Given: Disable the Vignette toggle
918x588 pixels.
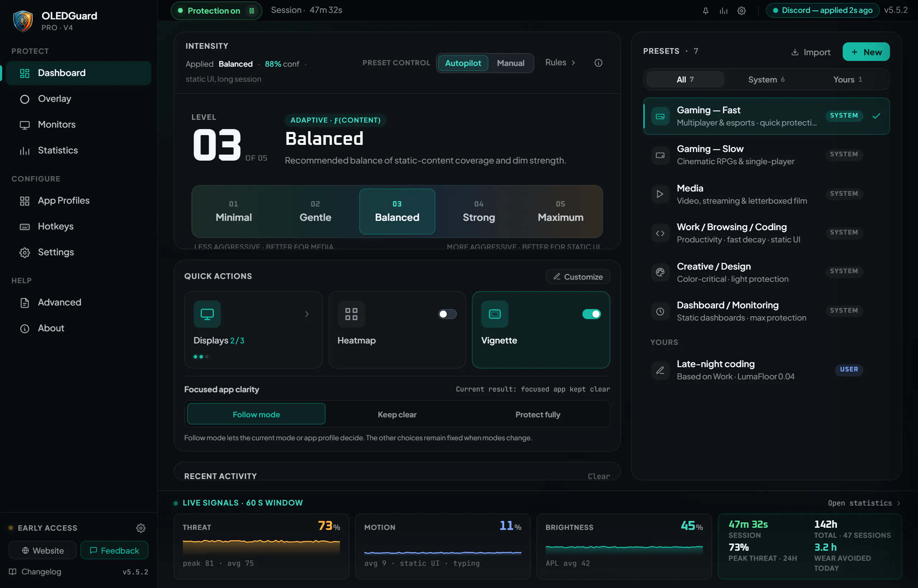Looking at the screenshot, I should click(x=591, y=314).
